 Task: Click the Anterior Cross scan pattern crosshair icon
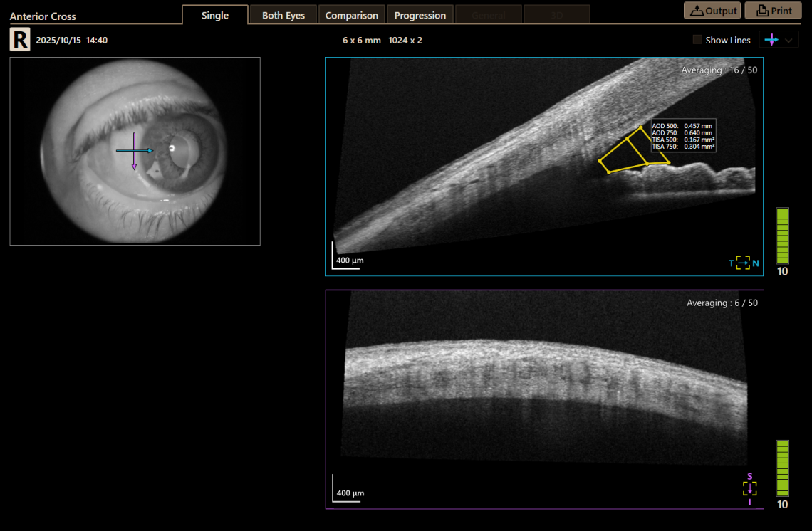773,40
